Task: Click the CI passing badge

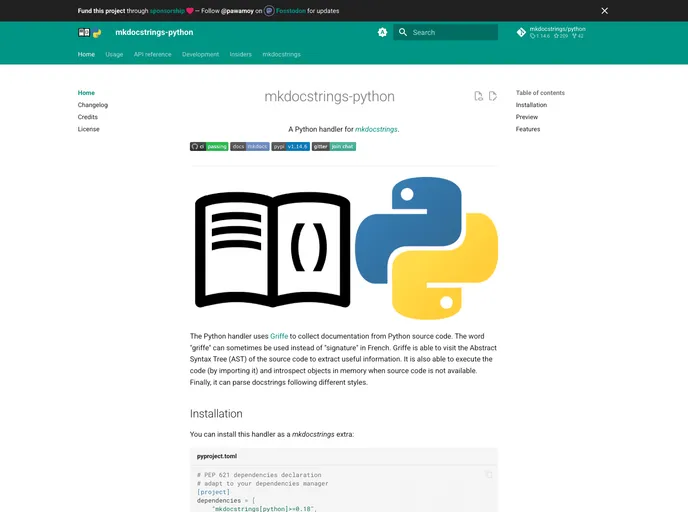Action: click(209, 146)
